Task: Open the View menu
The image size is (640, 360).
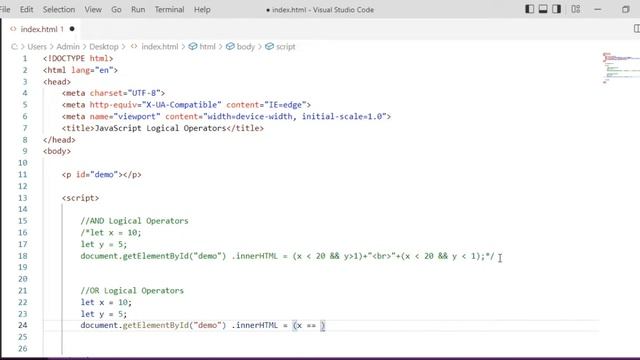Action: pos(93,9)
